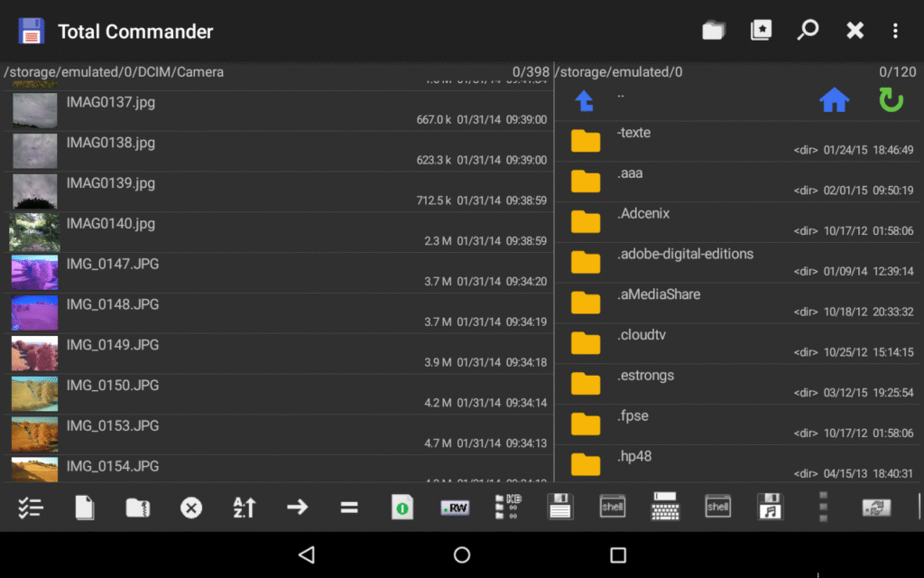Screen dimensions: 924x578
Task: Remount the filesystem read-write via RW icon
Action: pyautogui.click(x=455, y=507)
